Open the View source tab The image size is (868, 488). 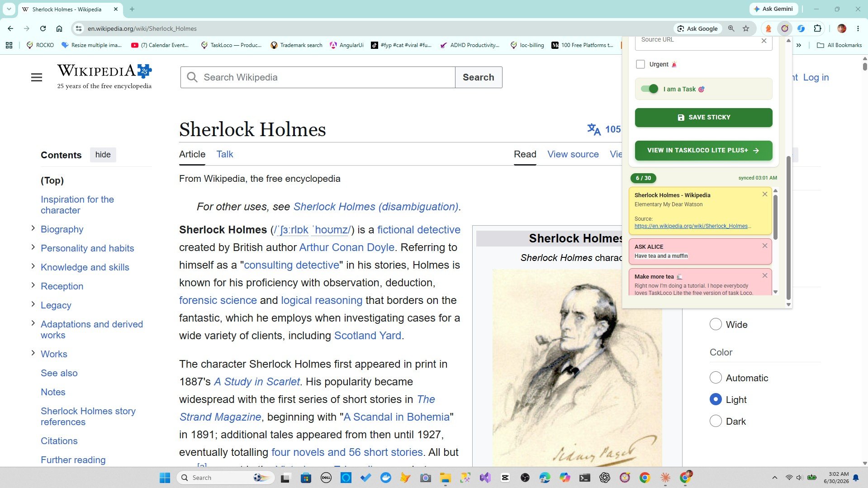click(573, 154)
